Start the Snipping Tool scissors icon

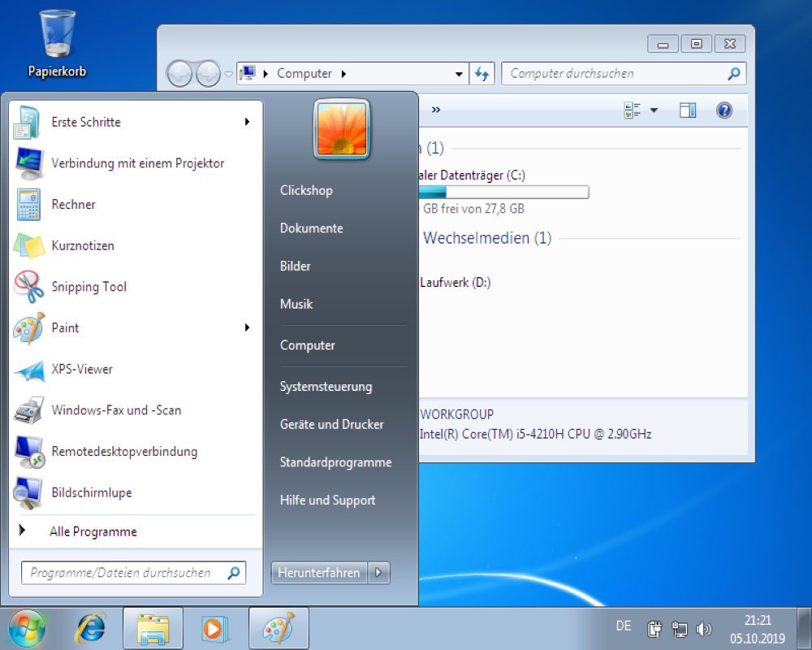(x=29, y=287)
